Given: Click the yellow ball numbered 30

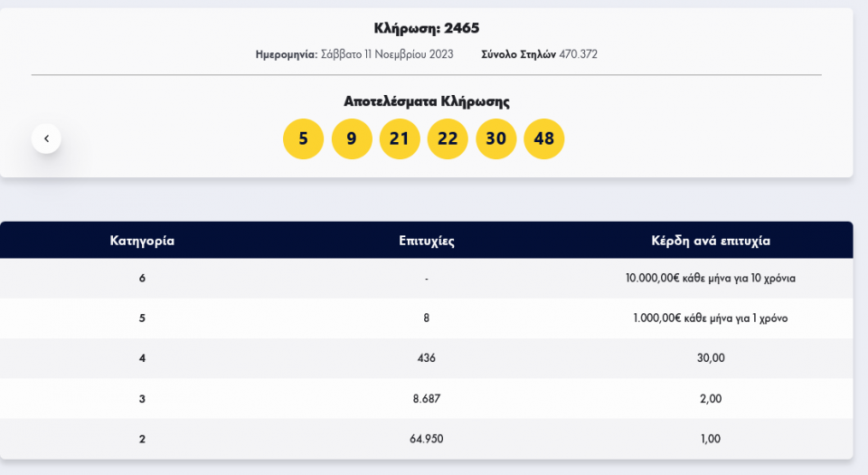Looking at the screenshot, I should pyautogui.click(x=496, y=139).
